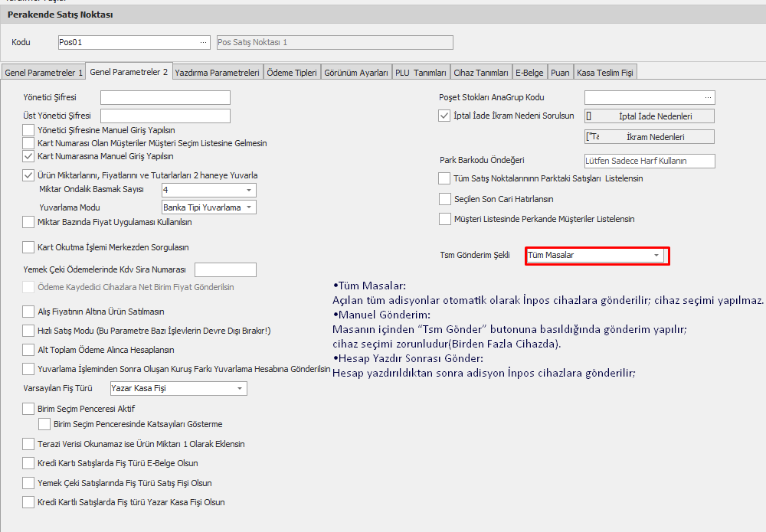Toggle İptal İade İkram Nedeni Sorulsun checkbox
This screenshot has width=766, height=532.
[444, 116]
